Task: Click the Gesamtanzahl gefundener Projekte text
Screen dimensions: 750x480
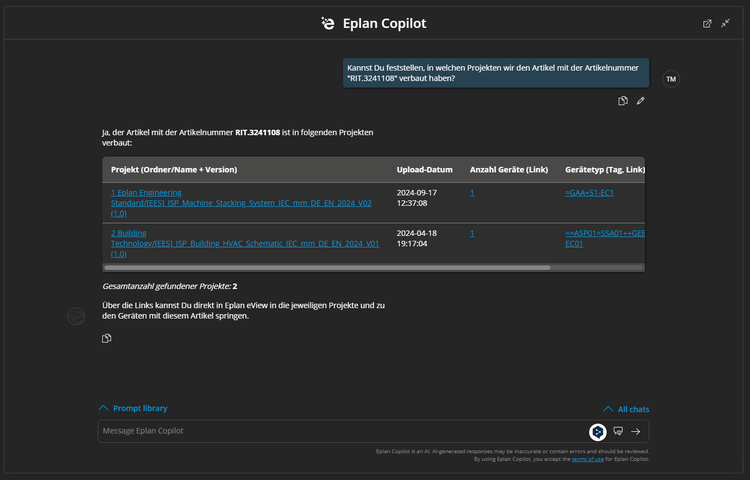Action: (170, 286)
